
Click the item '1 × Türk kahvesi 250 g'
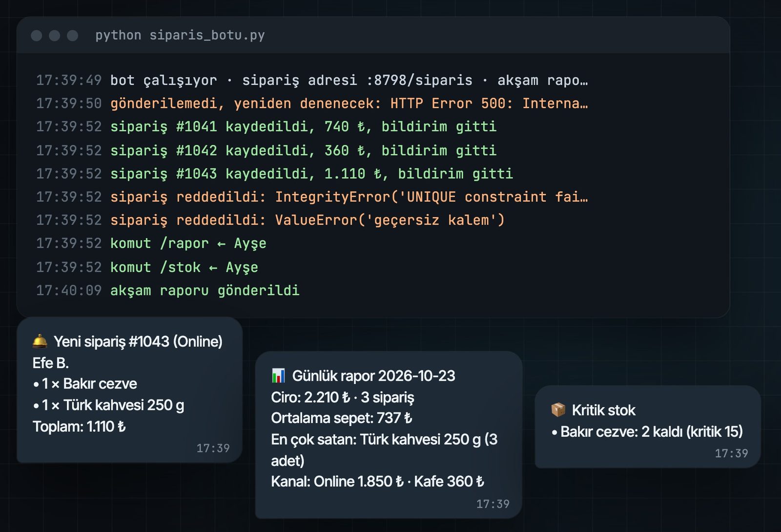[x=108, y=405]
